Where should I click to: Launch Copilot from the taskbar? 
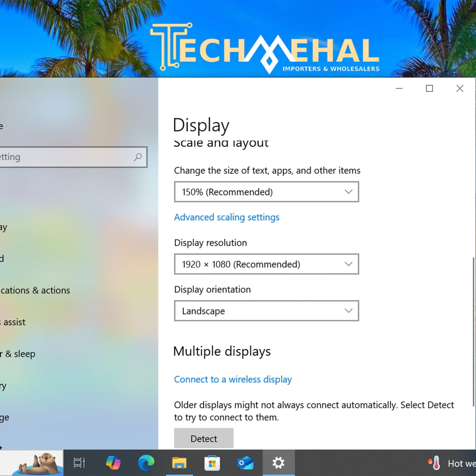113,463
